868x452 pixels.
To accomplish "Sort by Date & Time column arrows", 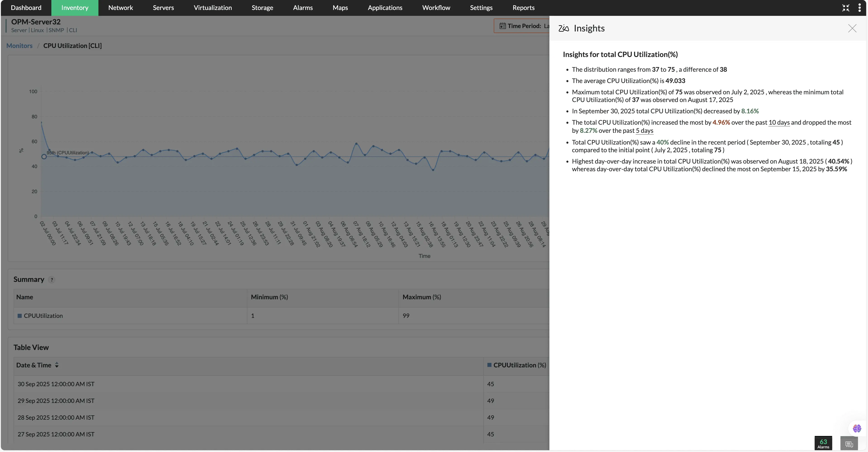I will [x=57, y=365].
